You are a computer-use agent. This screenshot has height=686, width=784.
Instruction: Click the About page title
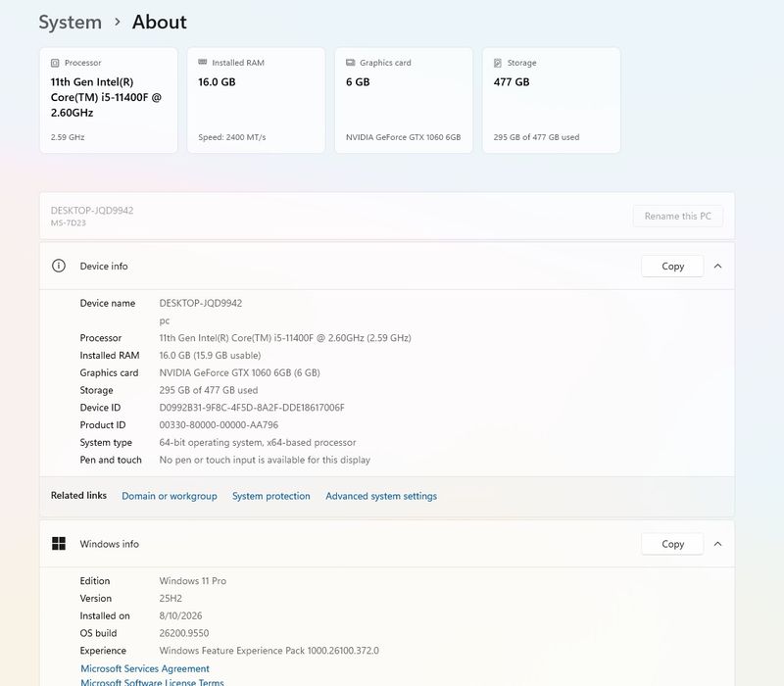[160, 22]
